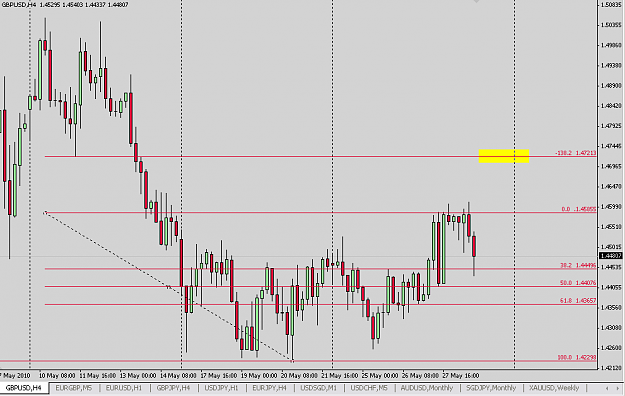The image size is (625, 396).
Task: Select the XAUUSD,Weekly chart tab
Action: (554, 388)
